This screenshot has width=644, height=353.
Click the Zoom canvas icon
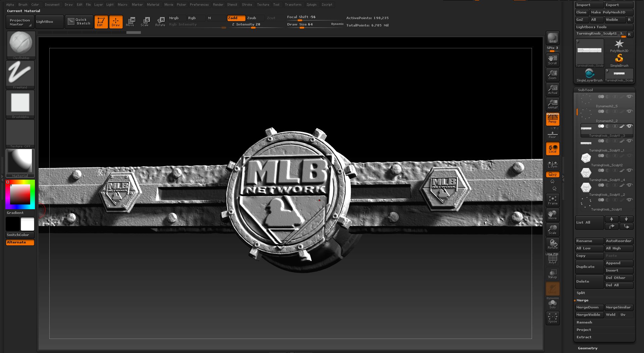pos(552,74)
